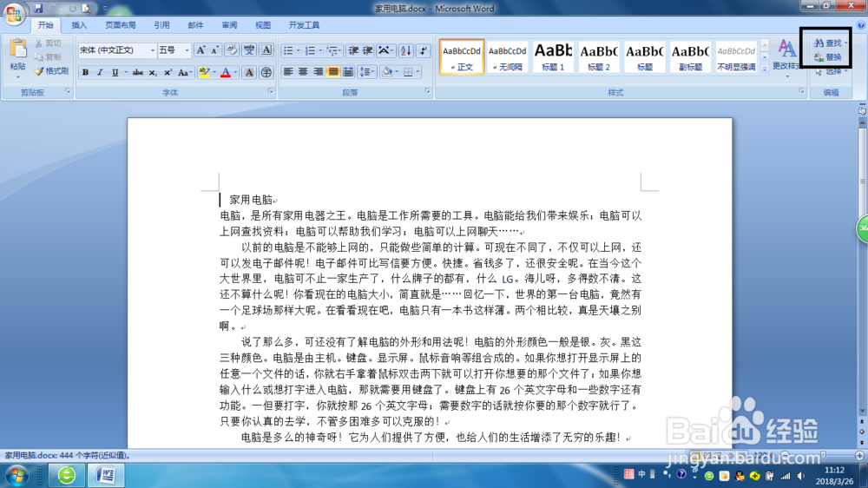Switch to the 引用 tab
This screenshot has height=488, width=868.
click(161, 25)
